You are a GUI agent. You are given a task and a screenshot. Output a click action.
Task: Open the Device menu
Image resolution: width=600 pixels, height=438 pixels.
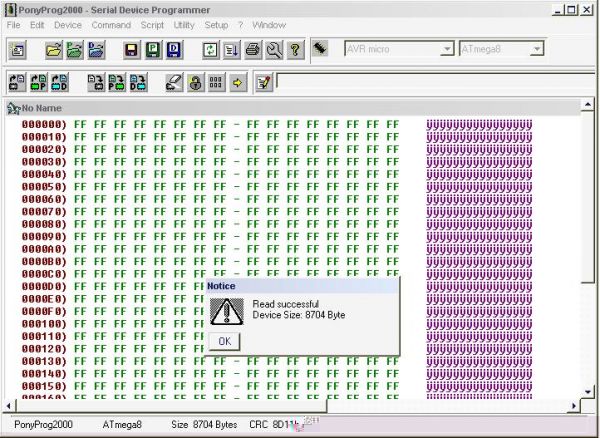tap(68, 24)
